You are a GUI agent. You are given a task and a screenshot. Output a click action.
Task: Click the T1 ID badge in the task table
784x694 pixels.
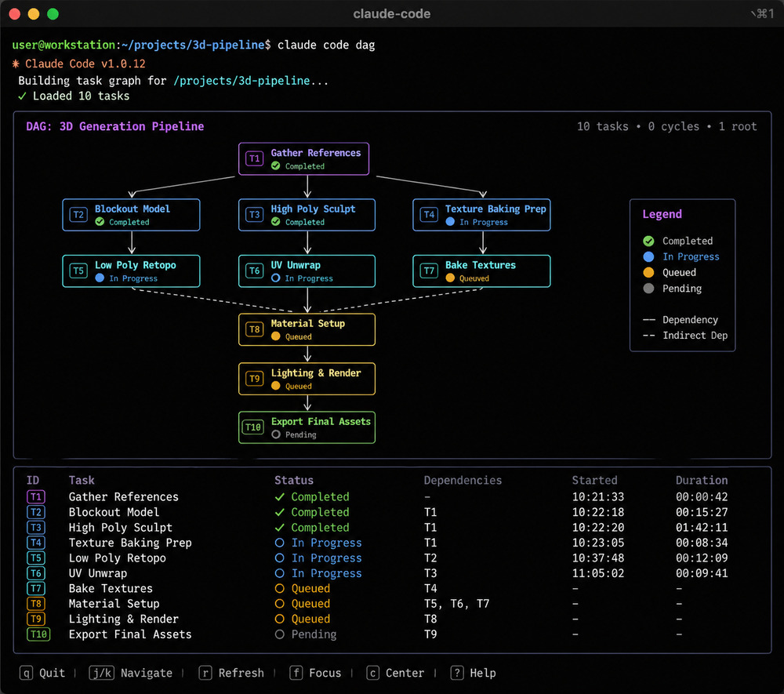point(35,496)
